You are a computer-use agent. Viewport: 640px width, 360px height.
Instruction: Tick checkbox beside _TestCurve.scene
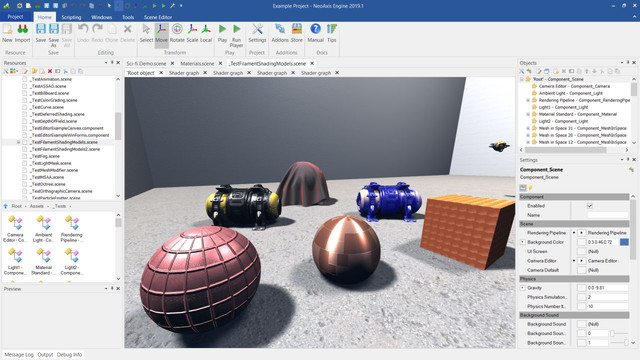[25, 107]
